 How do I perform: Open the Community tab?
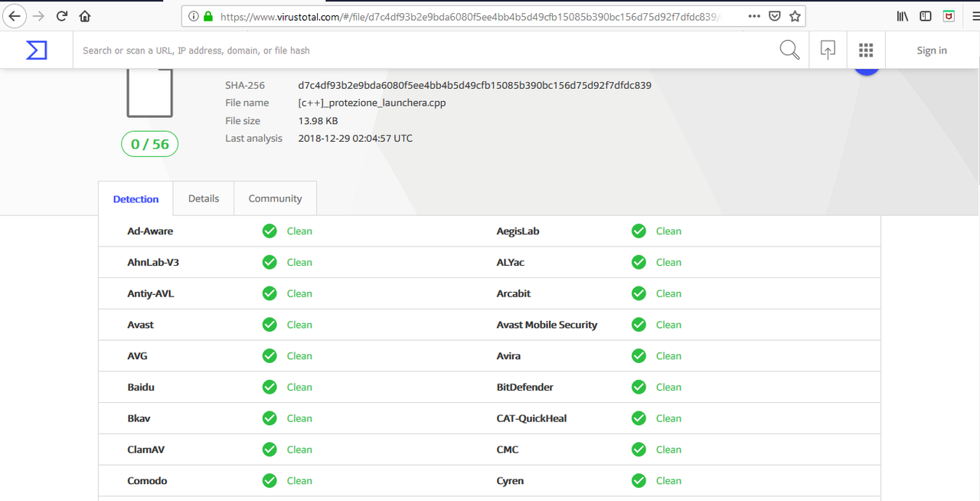[x=275, y=198]
